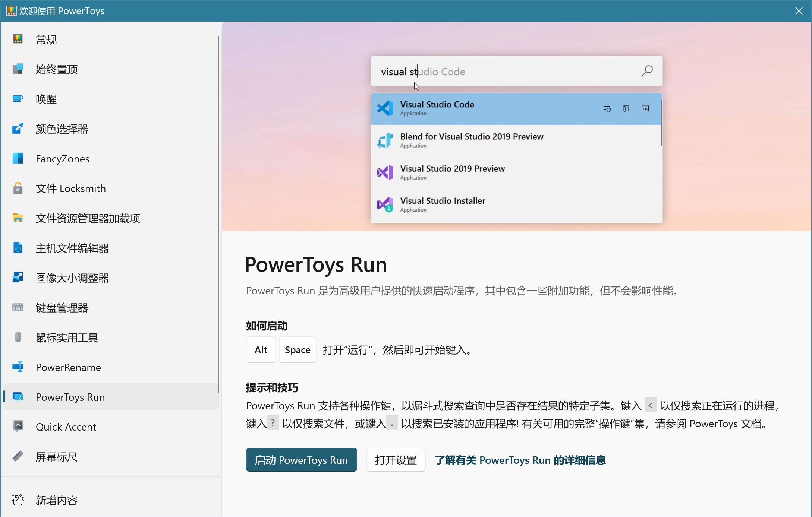Click the run-as-administrator shield icon on Visual Studio Code result
This screenshot has height=517, width=812.
(x=607, y=108)
